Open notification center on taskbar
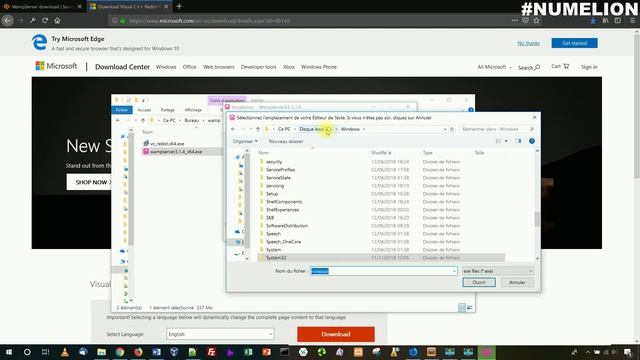 click(x=628, y=352)
